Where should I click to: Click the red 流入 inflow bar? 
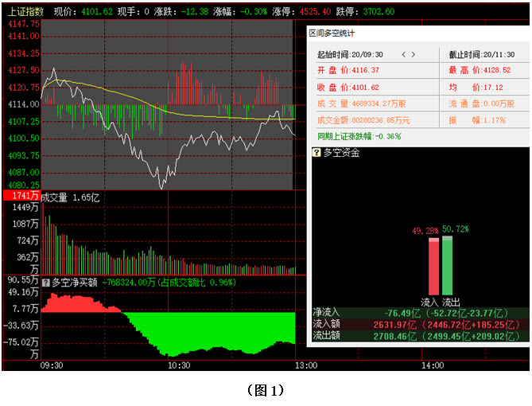pyautogui.click(x=433, y=266)
